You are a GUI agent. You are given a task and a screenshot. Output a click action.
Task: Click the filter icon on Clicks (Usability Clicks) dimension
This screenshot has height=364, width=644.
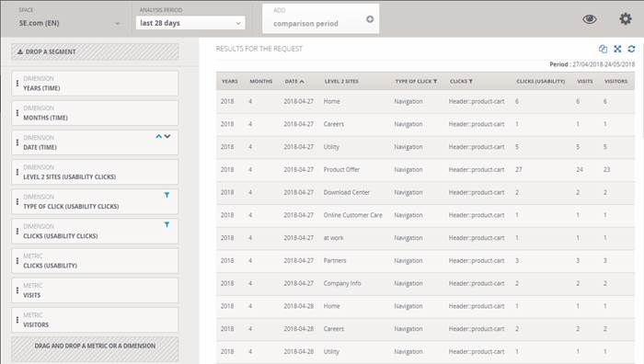(x=167, y=224)
